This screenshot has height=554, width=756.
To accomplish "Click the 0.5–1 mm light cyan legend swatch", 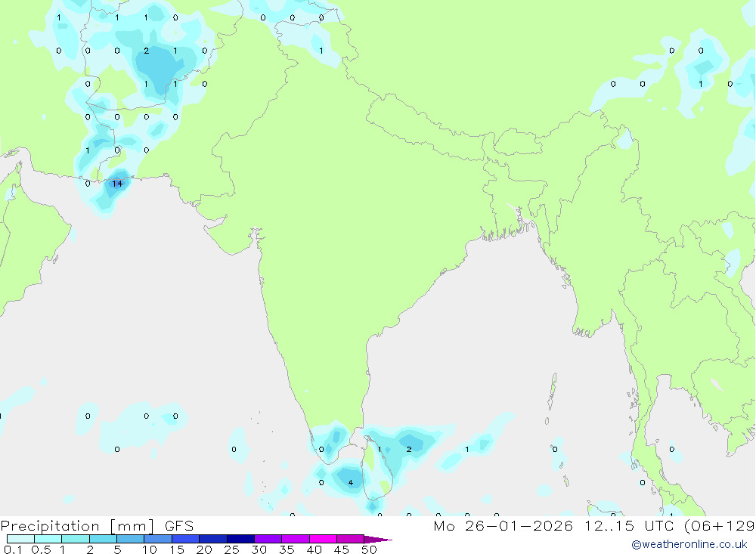I will tap(48, 539).
